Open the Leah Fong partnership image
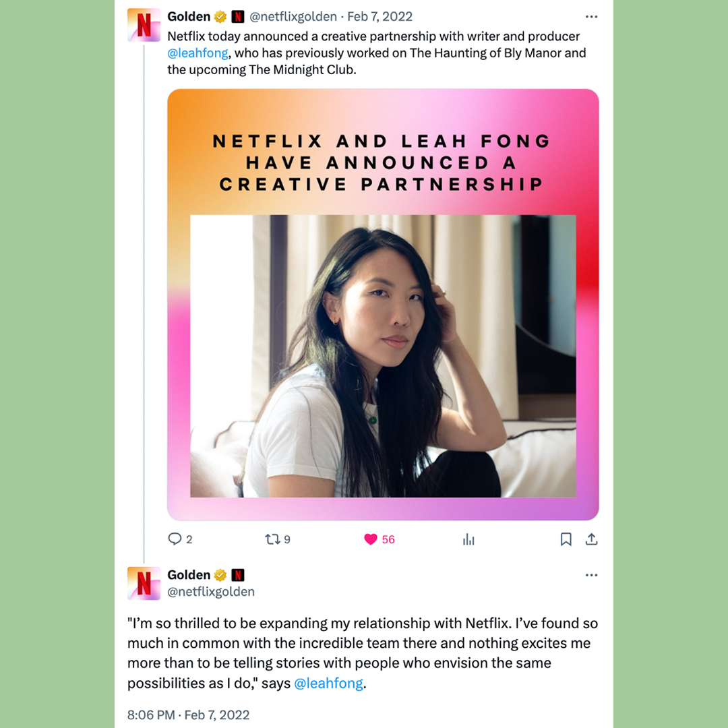 [x=383, y=305]
